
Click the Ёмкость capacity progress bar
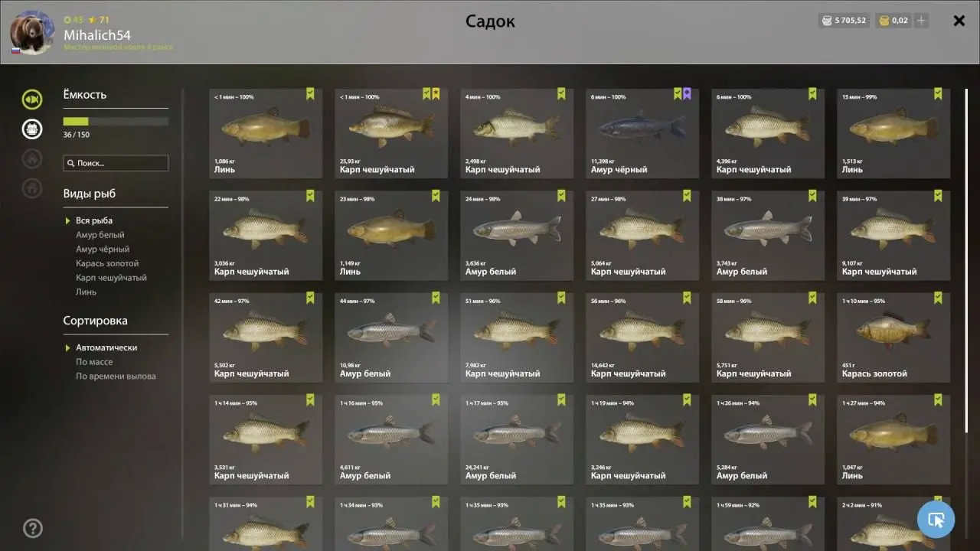[116, 121]
